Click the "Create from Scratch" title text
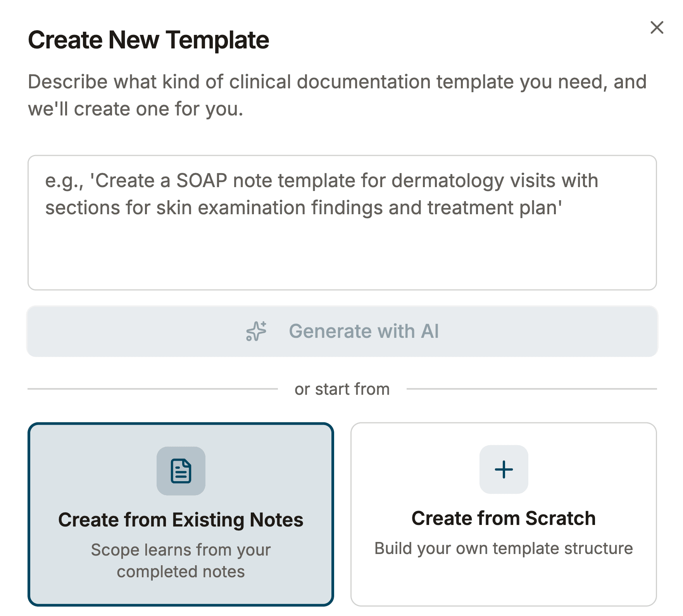This screenshot has height=616, width=683. click(x=504, y=518)
